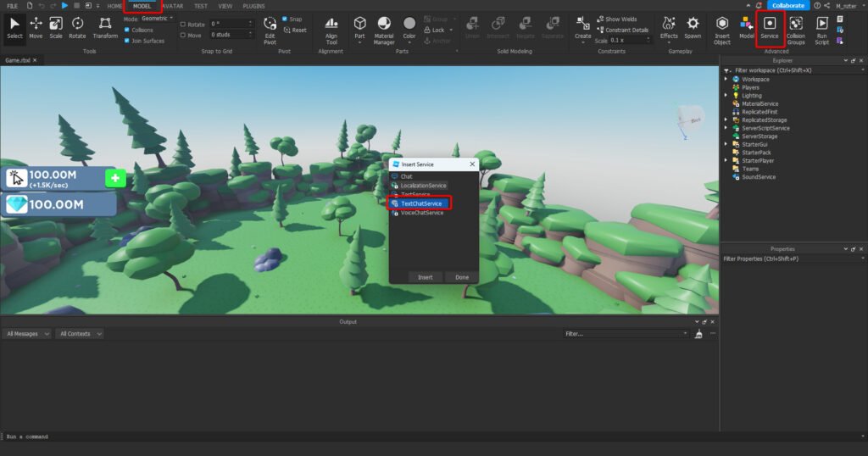The height and width of the screenshot is (456, 868).
Task: Expand the Workspace tree node
Action: (726, 79)
